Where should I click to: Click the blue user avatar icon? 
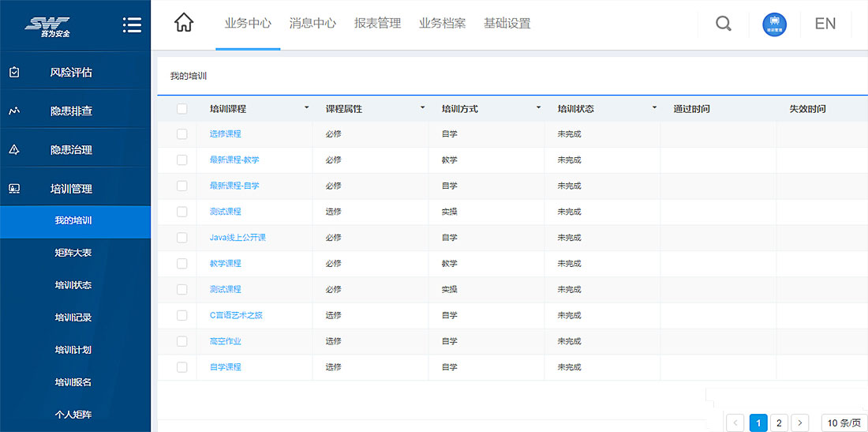[774, 24]
